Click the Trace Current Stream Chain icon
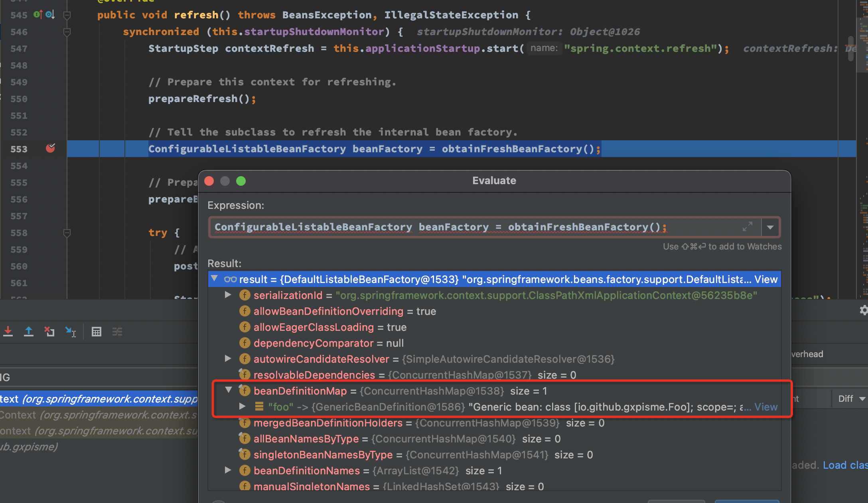The height and width of the screenshot is (503, 868). click(117, 332)
